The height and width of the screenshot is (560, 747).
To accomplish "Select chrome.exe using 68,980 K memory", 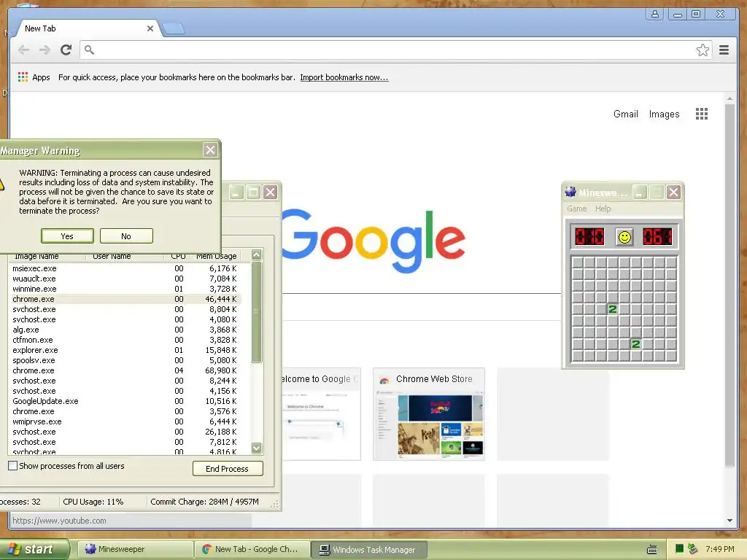I will click(126, 370).
